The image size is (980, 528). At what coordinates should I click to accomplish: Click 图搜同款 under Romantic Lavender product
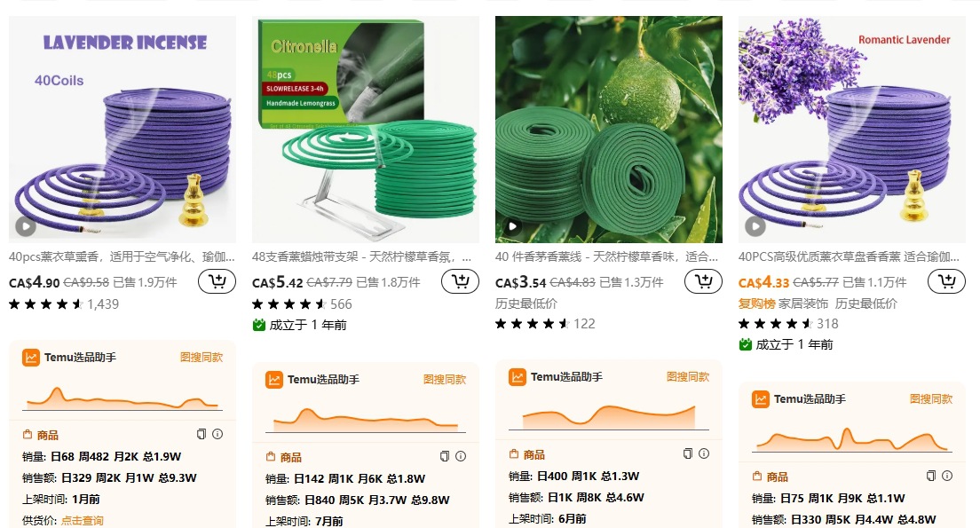click(930, 398)
